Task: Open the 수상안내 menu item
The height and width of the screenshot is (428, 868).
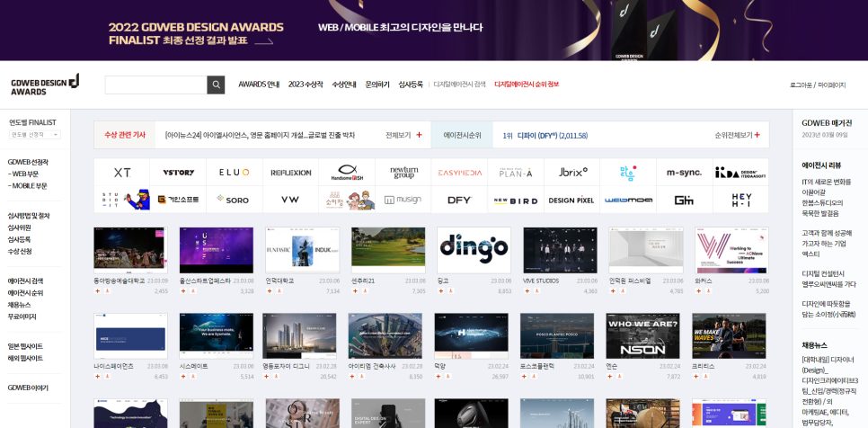Action: 344,85
